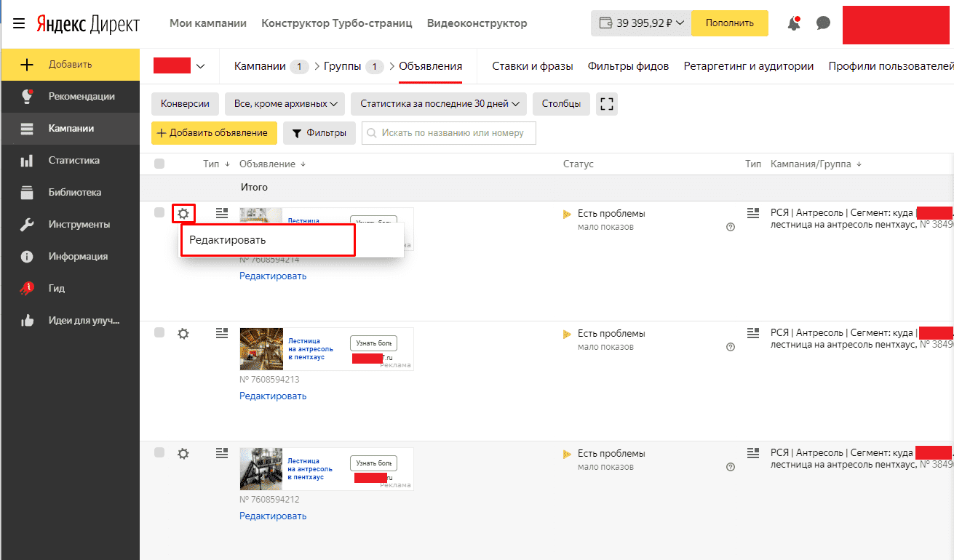Click the Информация info icon
The width and height of the screenshot is (954, 560).
27,257
